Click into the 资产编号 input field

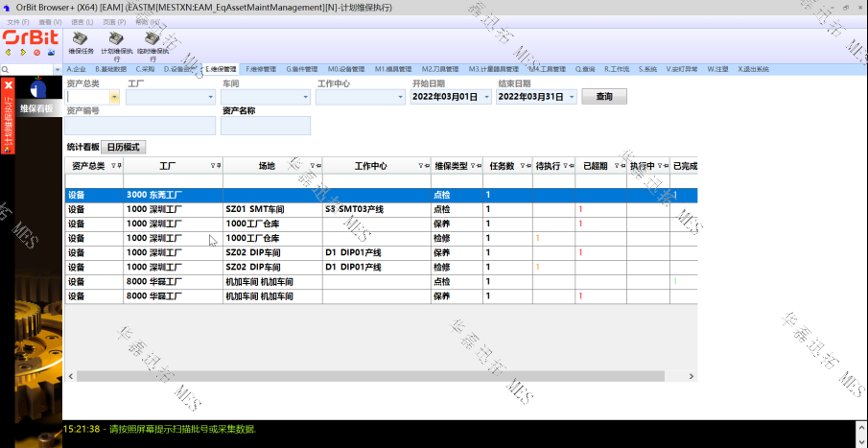140,126
